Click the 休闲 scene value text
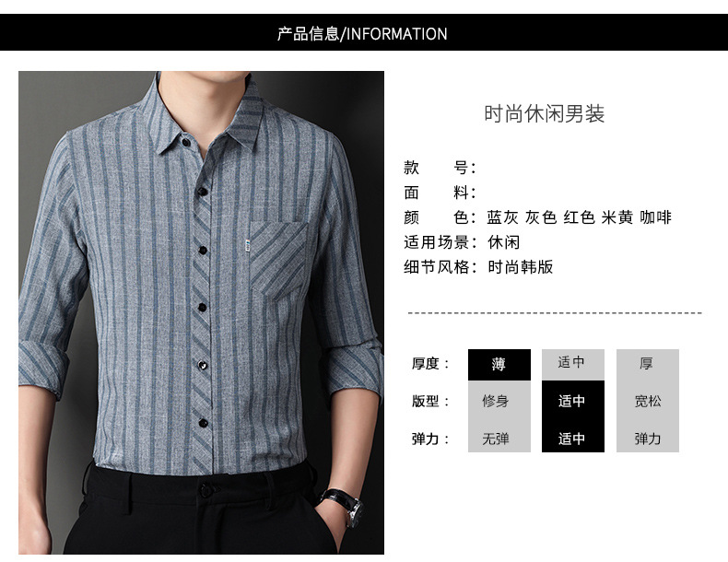This screenshot has height=562, width=728. pyautogui.click(x=504, y=242)
